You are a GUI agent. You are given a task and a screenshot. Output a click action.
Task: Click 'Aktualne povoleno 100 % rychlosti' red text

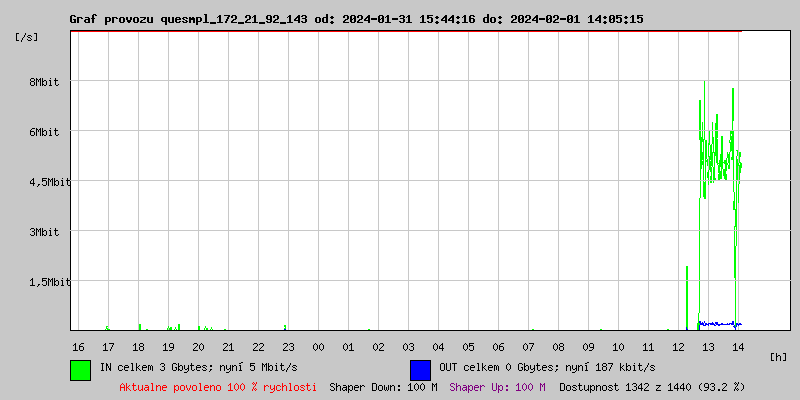(218, 387)
